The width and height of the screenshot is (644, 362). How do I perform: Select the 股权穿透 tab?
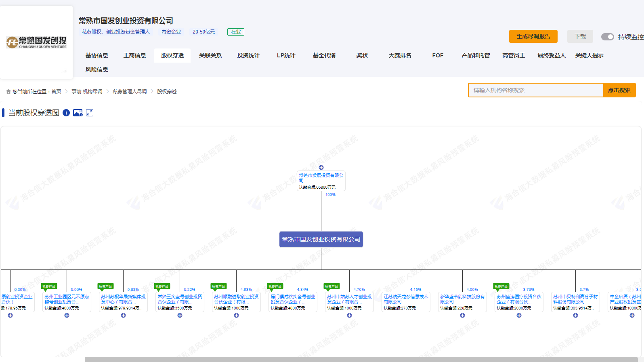pos(172,55)
